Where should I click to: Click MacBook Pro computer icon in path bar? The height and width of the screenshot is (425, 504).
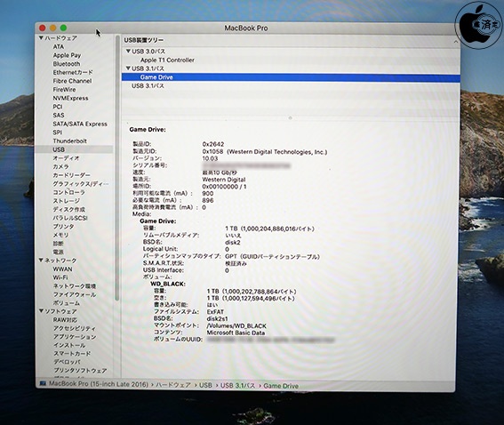pyautogui.click(x=42, y=383)
